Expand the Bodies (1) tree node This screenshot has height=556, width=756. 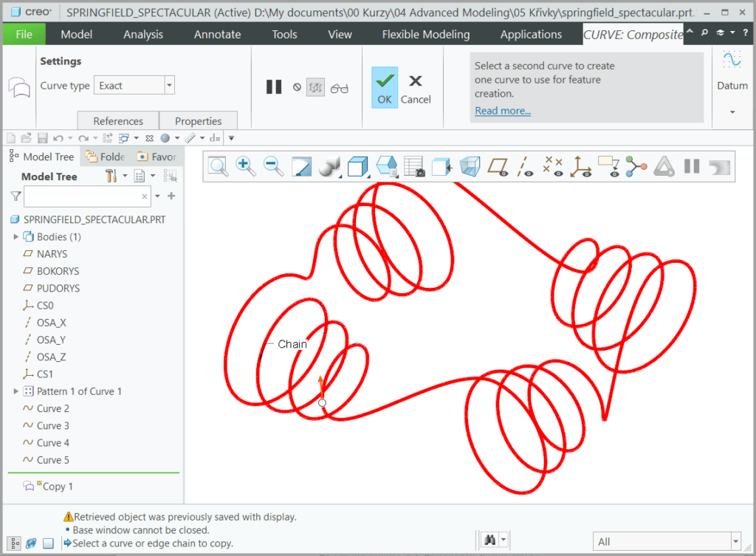[16, 237]
